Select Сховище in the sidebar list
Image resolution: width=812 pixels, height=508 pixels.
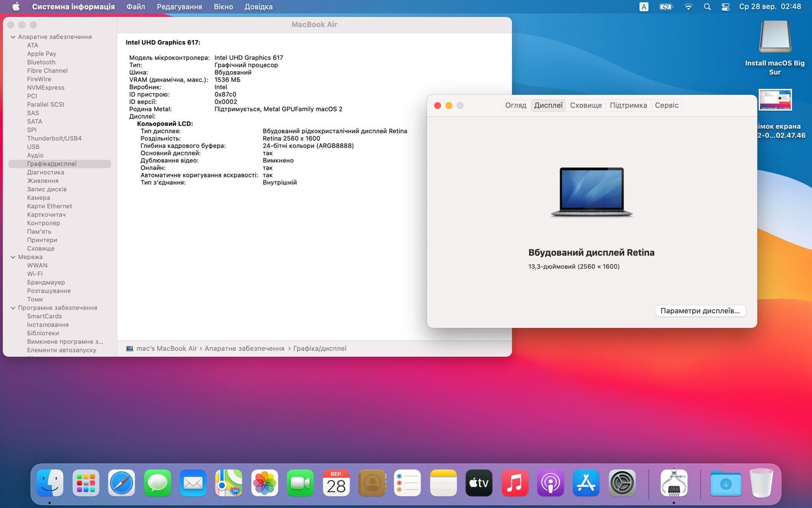point(41,248)
